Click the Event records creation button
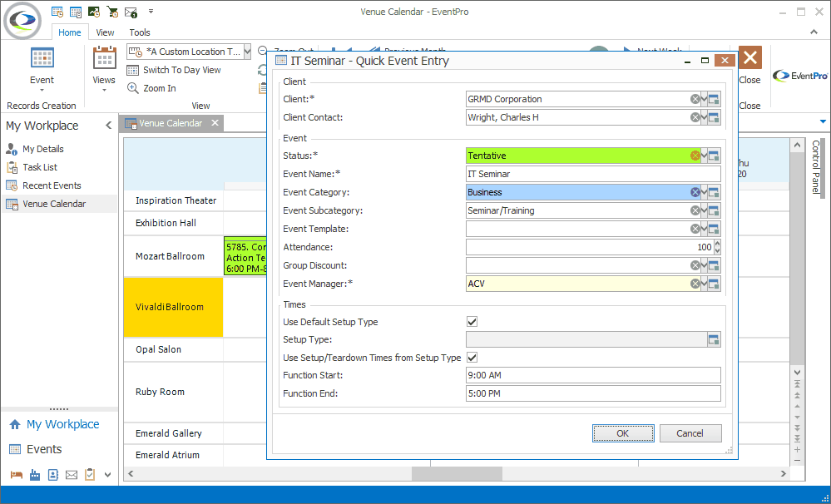 point(42,69)
